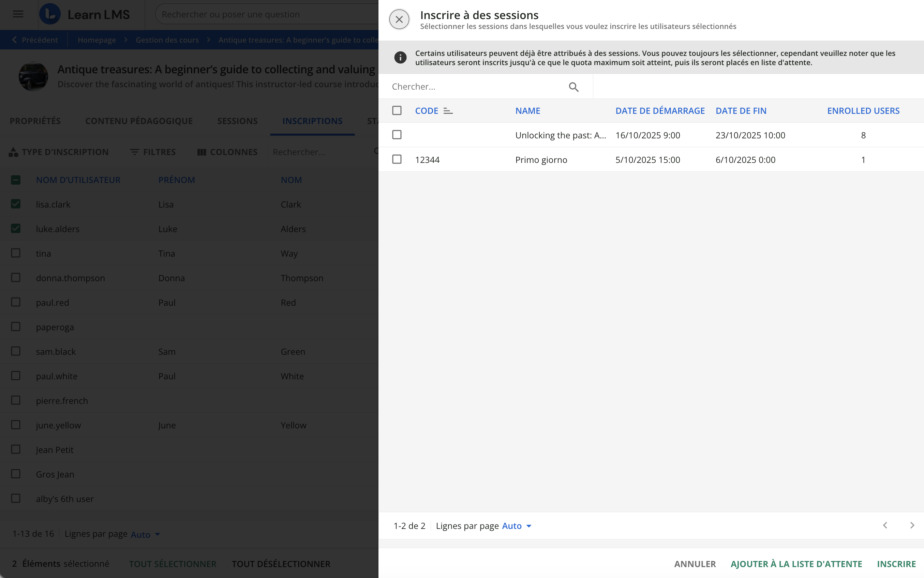924x578 pixels.
Task: Go to the previous page of sessions
Action: [885, 526]
